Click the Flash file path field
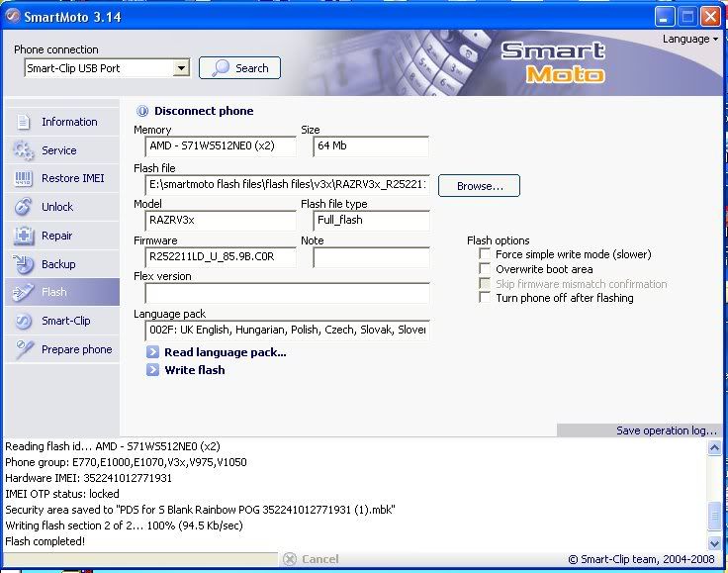This screenshot has width=728, height=573. (288, 185)
